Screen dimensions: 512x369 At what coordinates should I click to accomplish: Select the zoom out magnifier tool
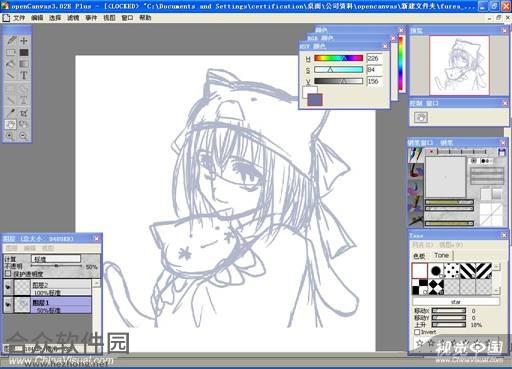24,136
